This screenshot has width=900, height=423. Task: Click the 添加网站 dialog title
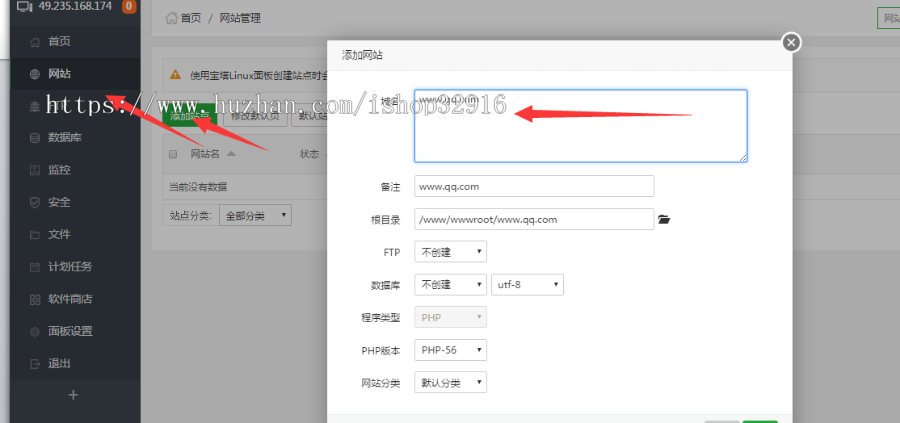coord(362,56)
